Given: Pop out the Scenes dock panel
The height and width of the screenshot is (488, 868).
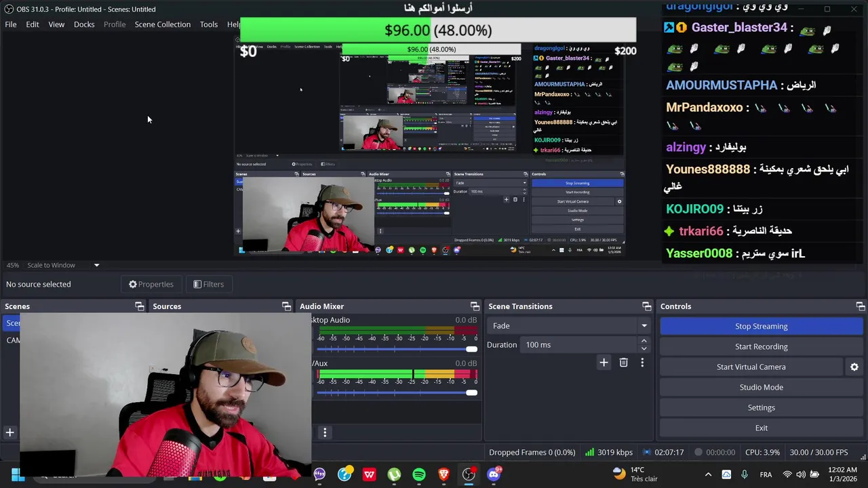Looking at the screenshot, I should point(140,306).
